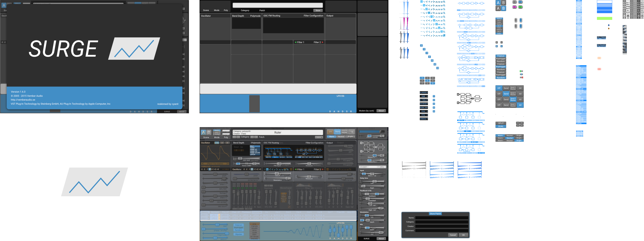
Task: Click the small blue number 1 square sprite
Action: click(434, 96)
